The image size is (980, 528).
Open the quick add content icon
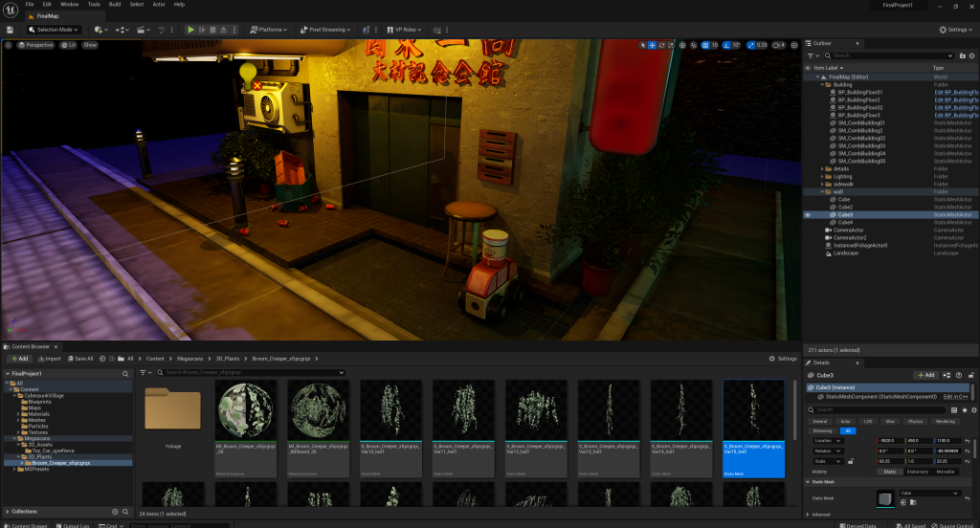(x=100, y=30)
